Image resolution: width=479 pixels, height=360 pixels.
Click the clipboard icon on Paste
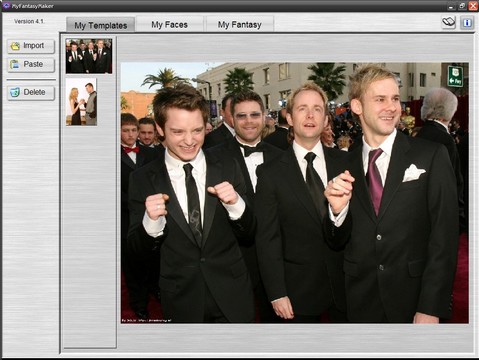(14, 64)
